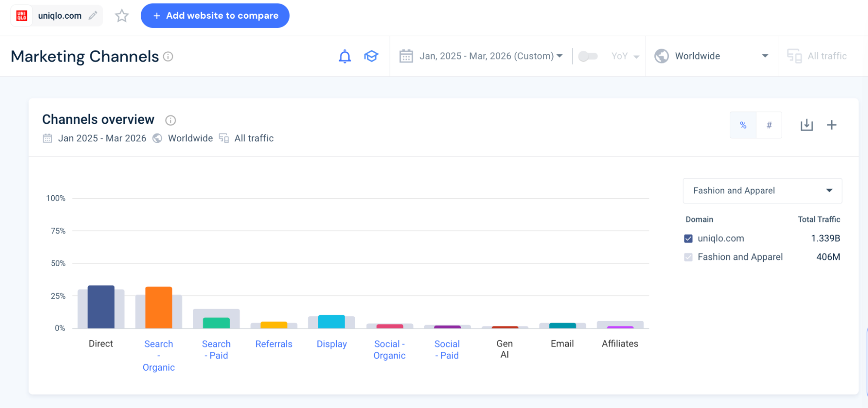Click the calendar icon in date filter
Image resolution: width=868 pixels, height=408 pixels.
(406, 56)
